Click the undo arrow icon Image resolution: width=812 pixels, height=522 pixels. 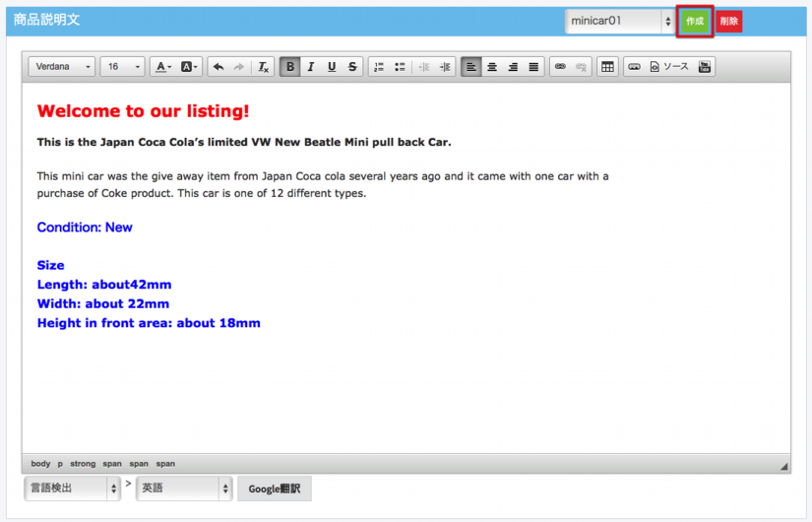pyautogui.click(x=219, y=67)
